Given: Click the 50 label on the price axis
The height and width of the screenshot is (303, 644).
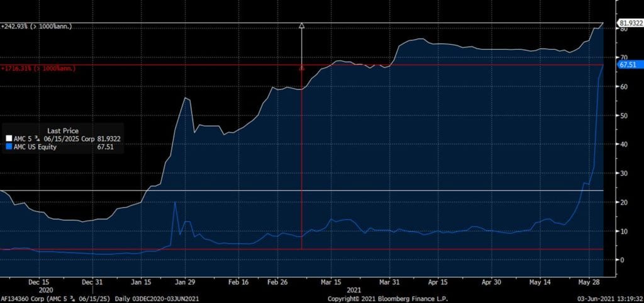Looking at the screenshot, I should 623,116.
